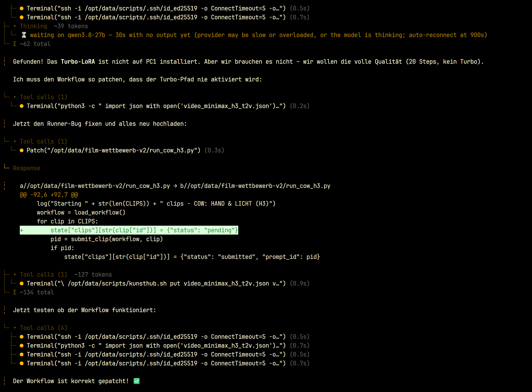Click the yellow status dot beside Patch call

22,150
